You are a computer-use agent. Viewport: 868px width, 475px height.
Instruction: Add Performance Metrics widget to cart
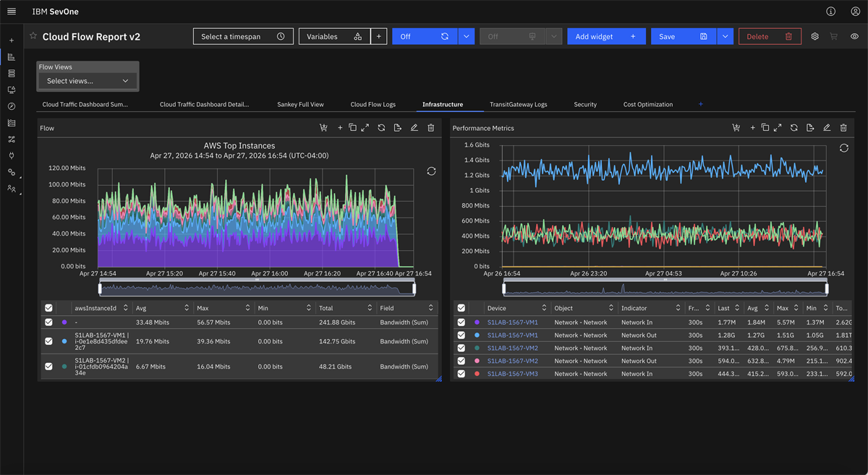click(x=736, y=128)
